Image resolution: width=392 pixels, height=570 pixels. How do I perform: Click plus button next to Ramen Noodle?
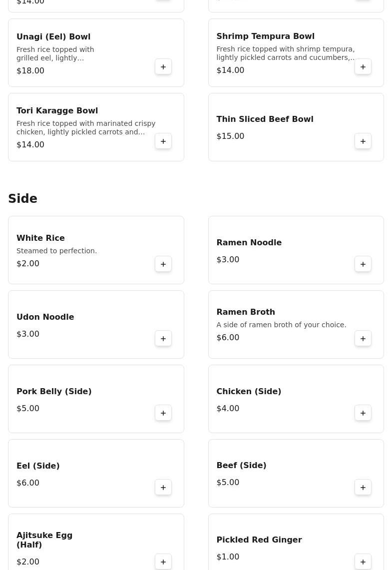coord(363,264)
